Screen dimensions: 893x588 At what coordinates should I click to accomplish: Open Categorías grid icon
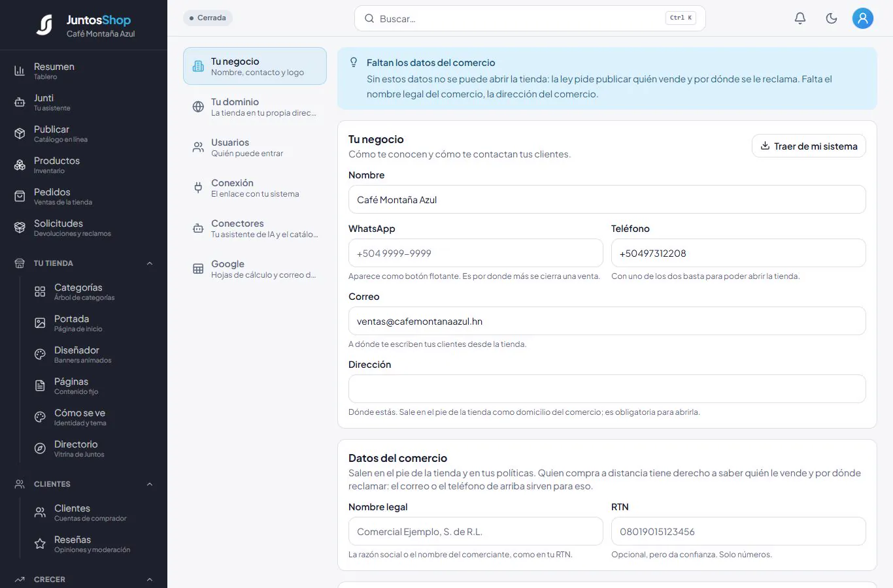(40, 291)
